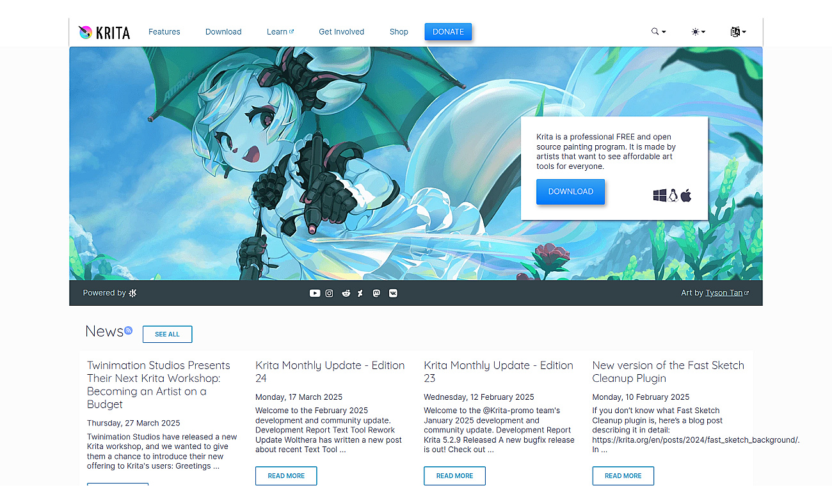
Task: Click READ MORE for Fast Sketch Cleanup Plugin
Action: point(623,476)
